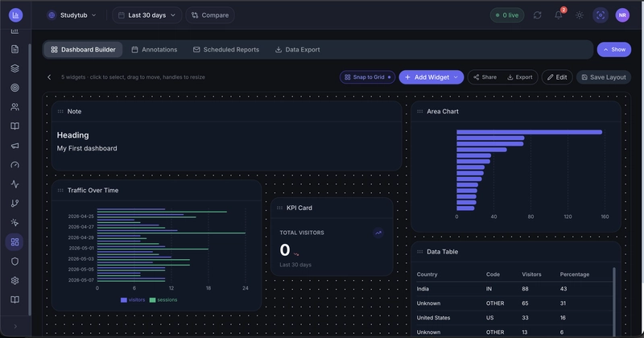Viewport: 644px width, 338px height.
Task: Grab the Area Chart drag handle
Action: coord(419,111)
